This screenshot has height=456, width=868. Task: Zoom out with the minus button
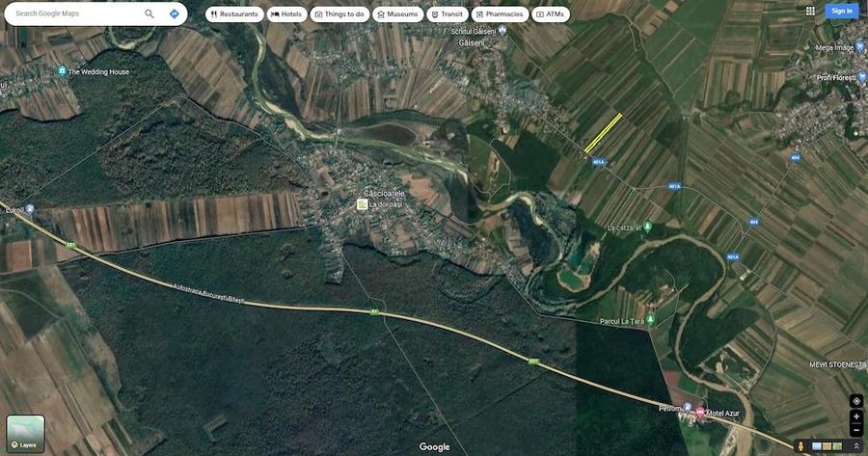pyautogui.click(x=855, y=429)
